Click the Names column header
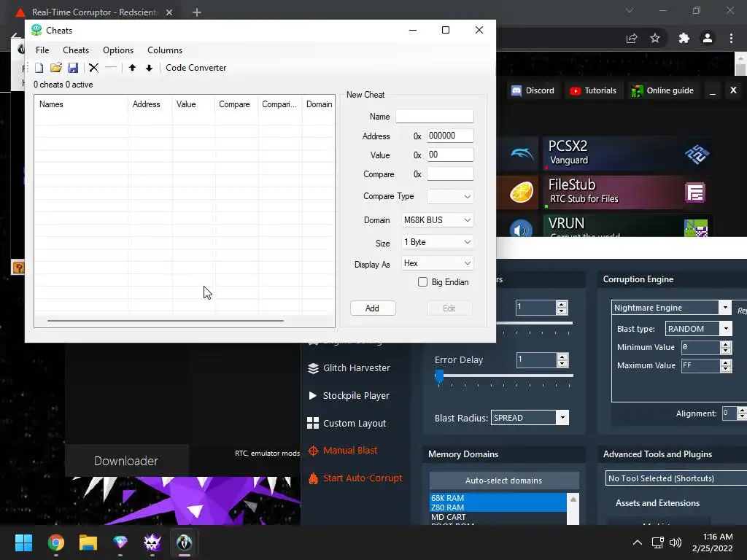Image resolution: width=747 pixels, height=560 pixels. click(81, 104)
